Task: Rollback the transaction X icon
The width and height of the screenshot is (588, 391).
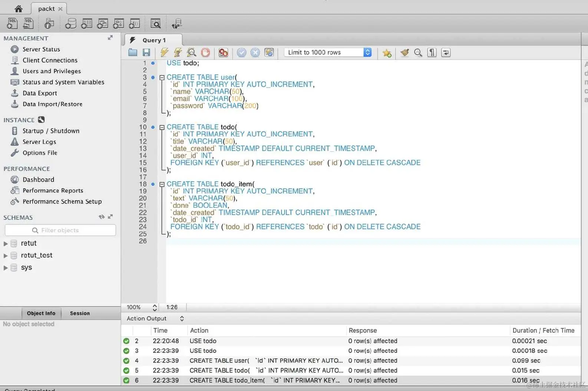Action: [255, 53]
